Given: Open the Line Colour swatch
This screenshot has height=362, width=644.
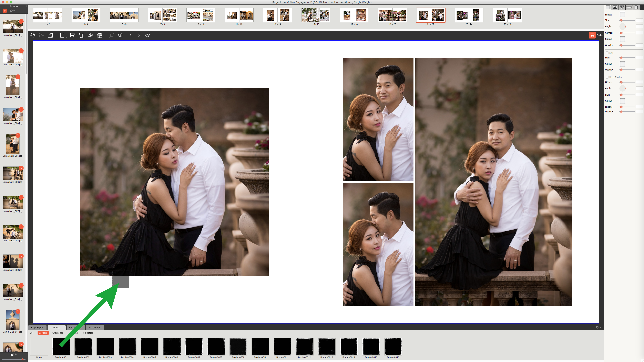Looking at the screenshot, I should pos(622,64).
